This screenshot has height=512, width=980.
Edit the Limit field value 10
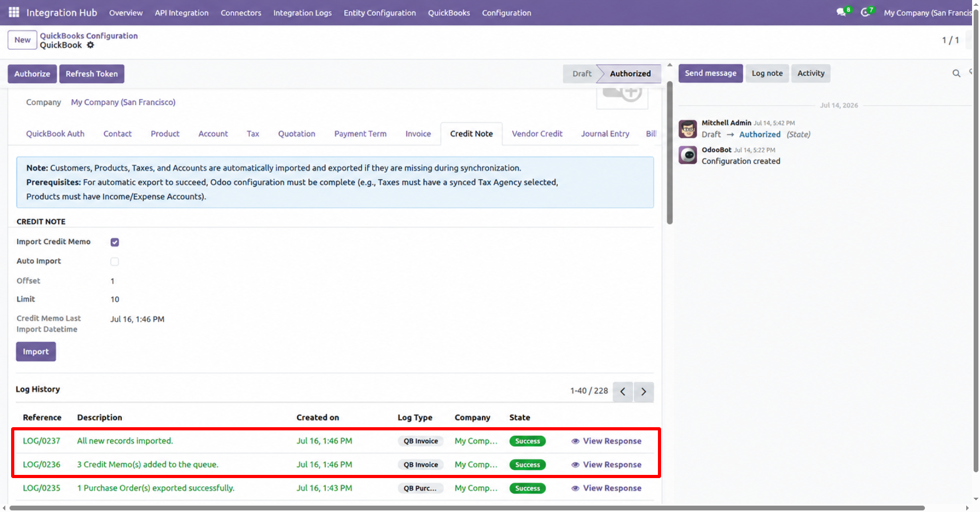(115, 299)
